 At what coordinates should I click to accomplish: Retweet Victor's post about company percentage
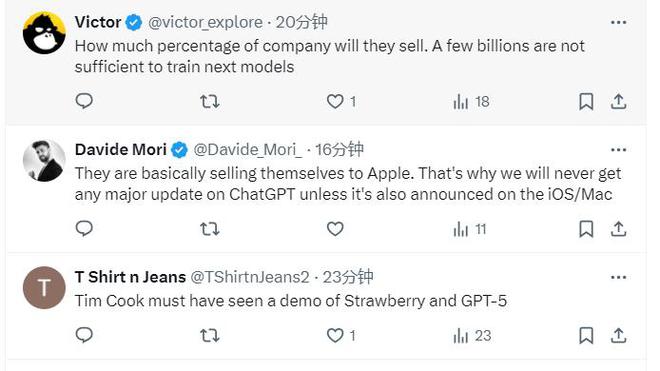click(x=210, y=101)
